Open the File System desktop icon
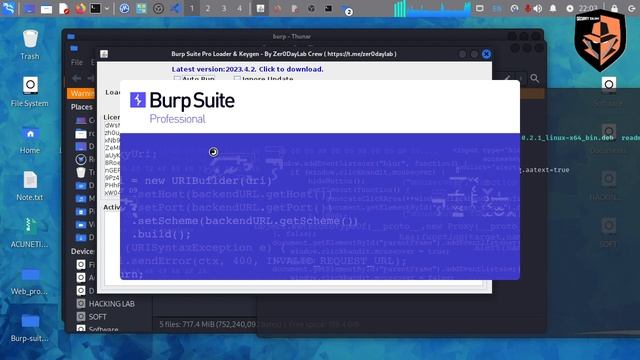 [30, 92]
